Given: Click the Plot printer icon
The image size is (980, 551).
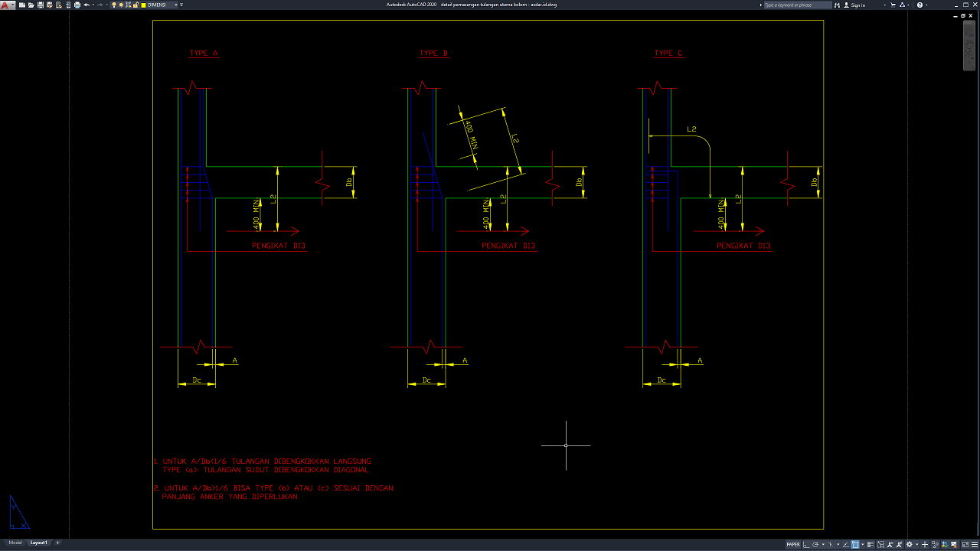Looking at the screenshot, I should point(77,5).
